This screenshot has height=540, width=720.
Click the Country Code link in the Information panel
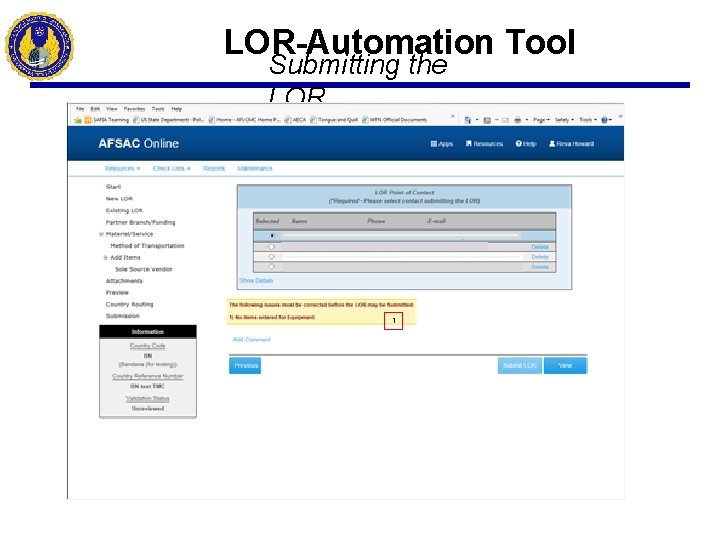click(147, 346)
